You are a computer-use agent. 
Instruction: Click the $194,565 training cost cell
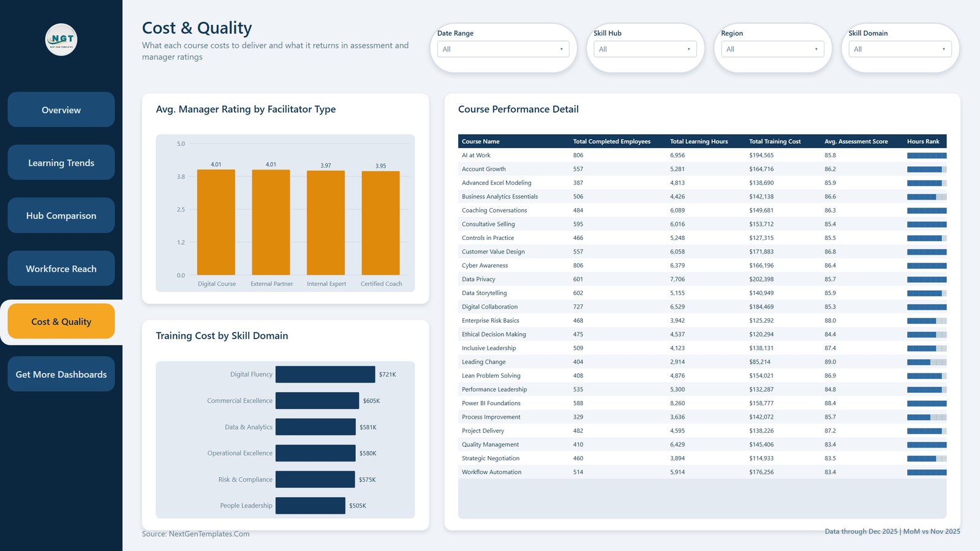pos(761,156)
